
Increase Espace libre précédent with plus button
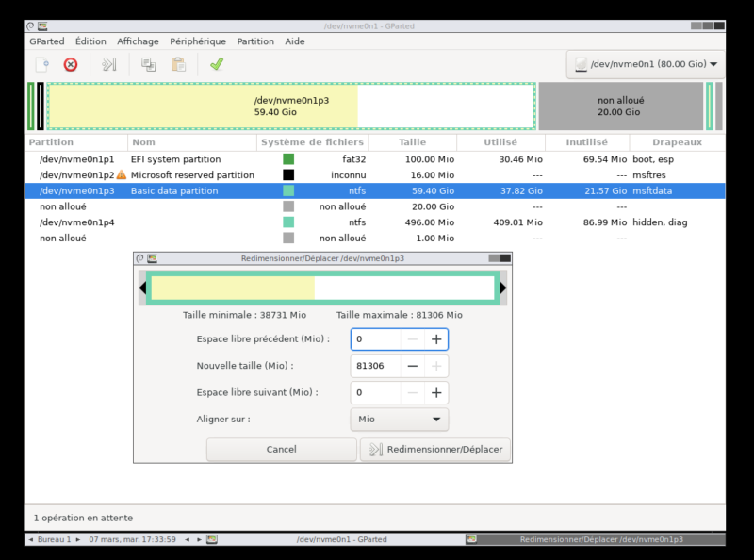(x=436, y=339)
